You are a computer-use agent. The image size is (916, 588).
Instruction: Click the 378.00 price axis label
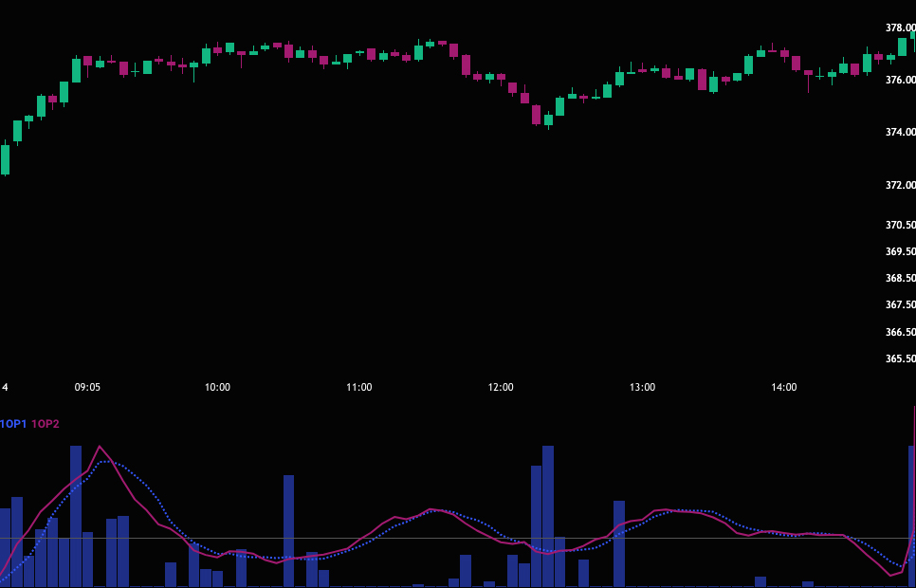pos(900,28)
